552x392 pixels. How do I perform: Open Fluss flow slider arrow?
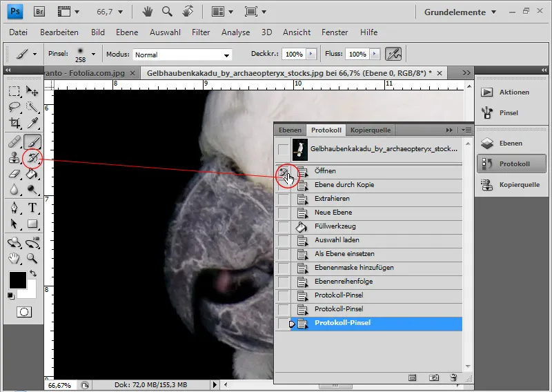pyautogui.click(x=375, y=54)
